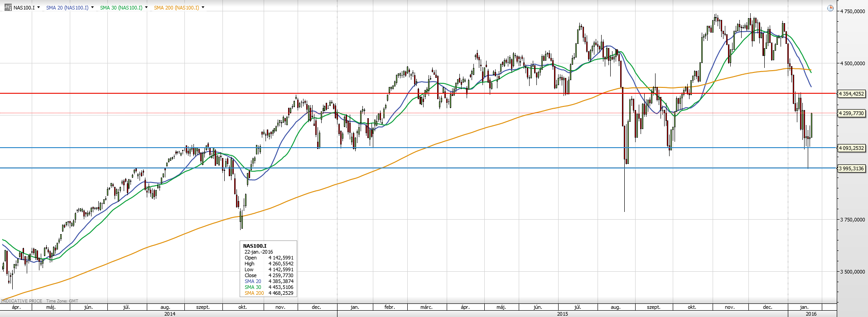This screenshot has width=868, height=317.
Task: Open the NAS100.I instrument dropdown arrow
Action: tap(39, 8)
